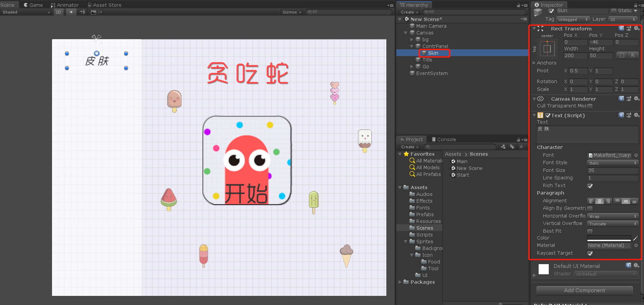Expand the bg object in Hierarchy
Image resolution: width=644 pixels, height=305 pixels.
coord(412,40)
